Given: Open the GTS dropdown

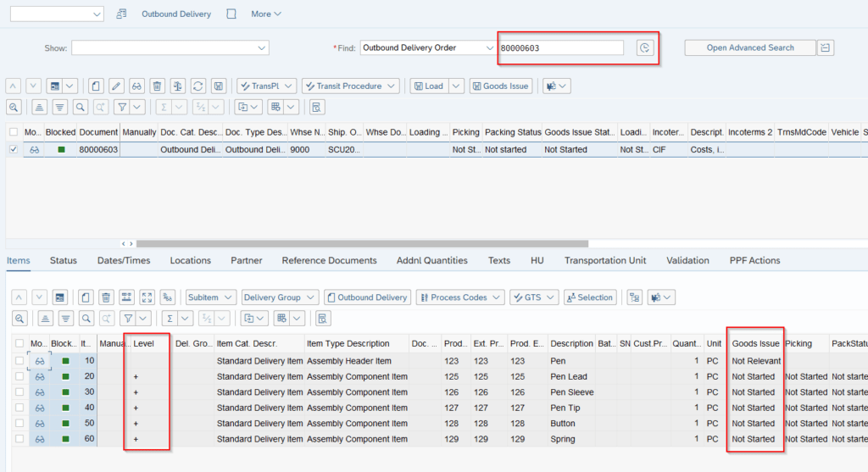Looking at the screenshot, I should [x=534, y=297].
